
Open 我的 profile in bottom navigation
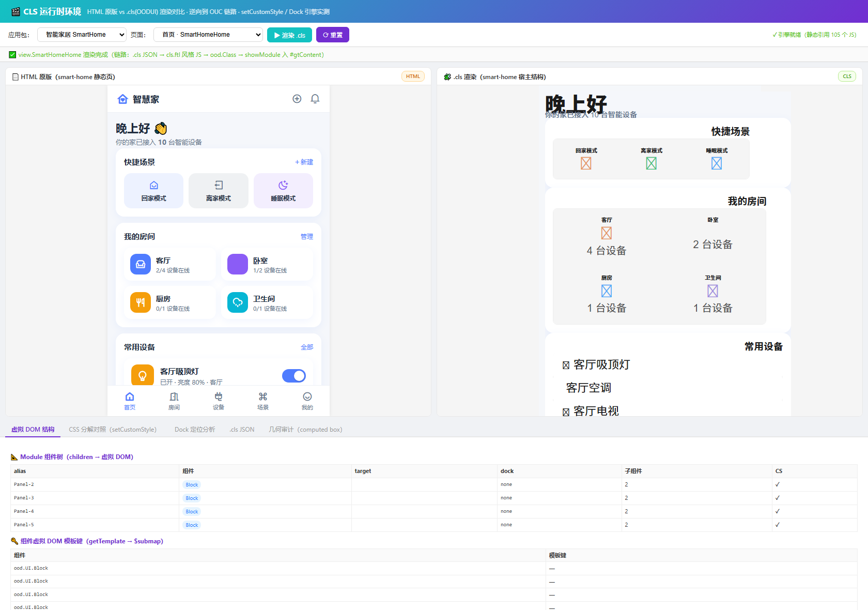[307, 401]
